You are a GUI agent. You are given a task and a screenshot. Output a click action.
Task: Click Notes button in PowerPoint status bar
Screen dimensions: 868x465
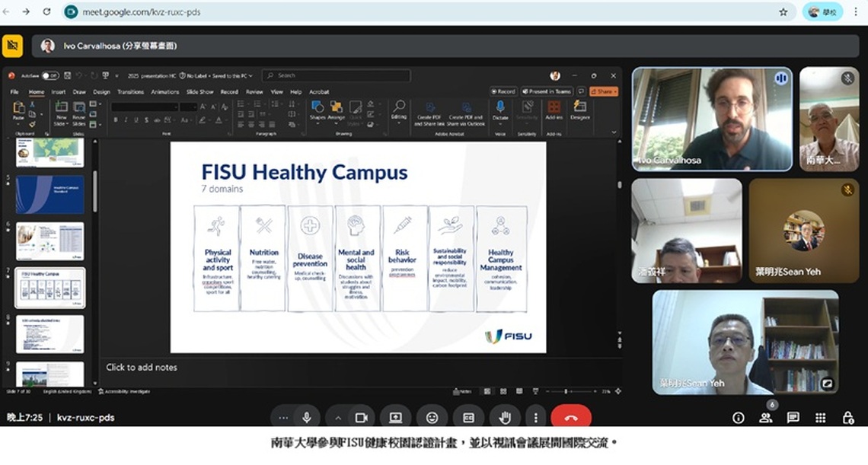[462, 391]
